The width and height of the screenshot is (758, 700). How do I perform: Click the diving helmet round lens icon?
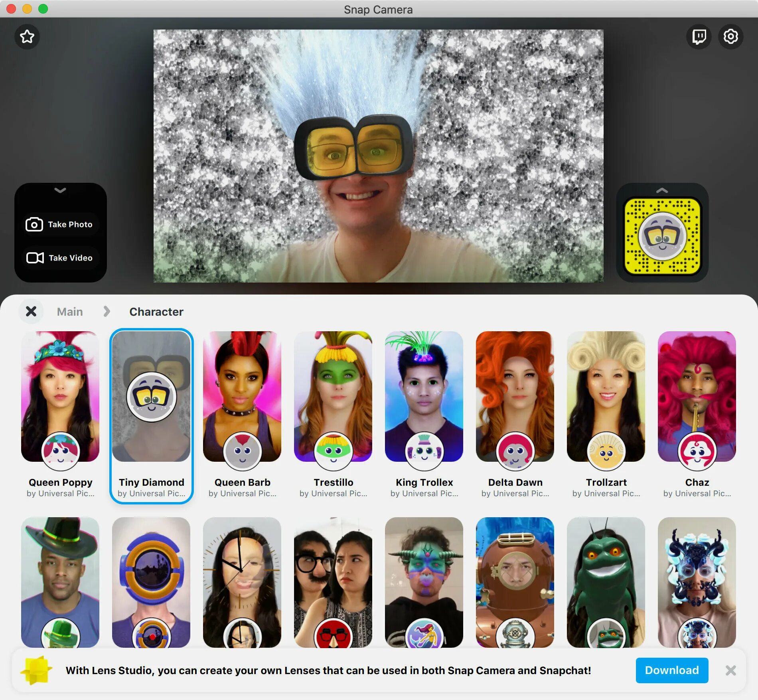[x=515, y=633]
